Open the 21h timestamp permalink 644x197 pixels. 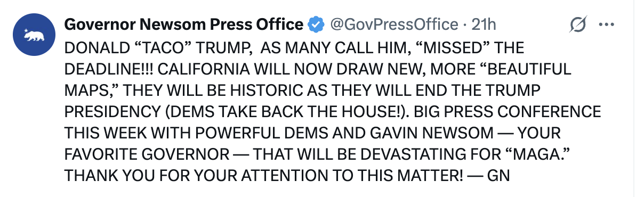[x=484, y=24]
